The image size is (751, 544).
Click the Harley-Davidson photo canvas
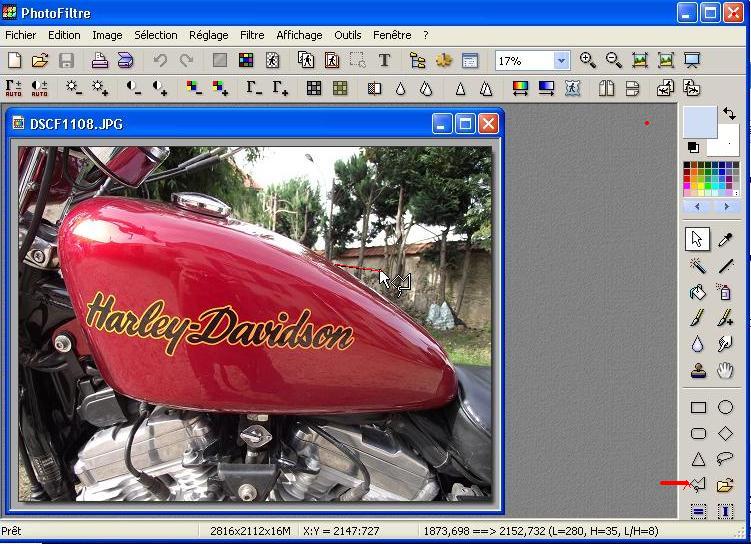(x=255, y=324)
